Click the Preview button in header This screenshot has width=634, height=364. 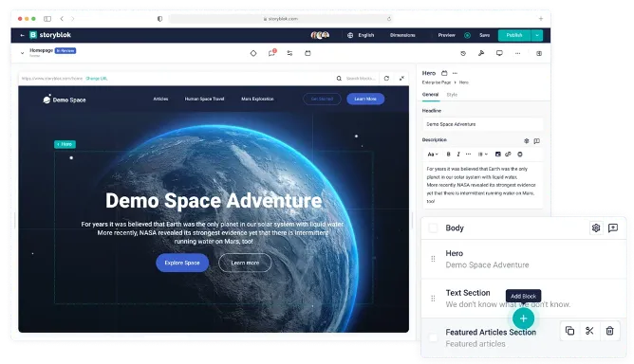click(x=446, y=35)
